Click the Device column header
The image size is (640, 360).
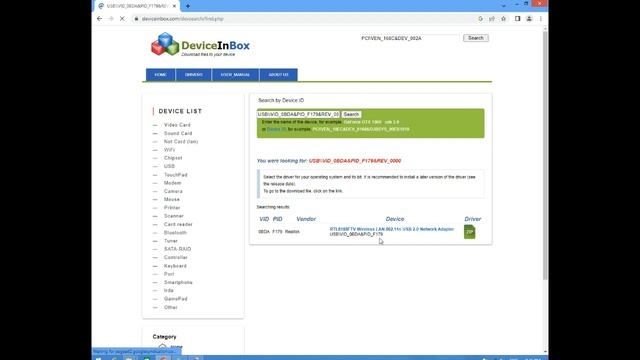click(395, 219)
